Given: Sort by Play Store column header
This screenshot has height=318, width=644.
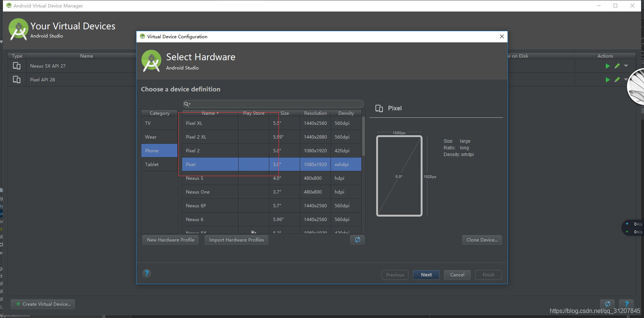Looking at the screenshot, I should click(x=254, y=113).
